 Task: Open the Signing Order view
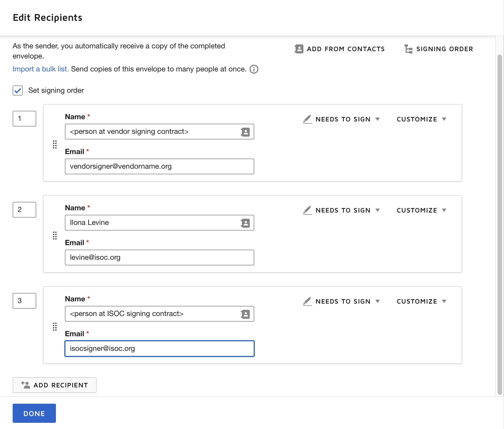(x=439, y=49)
